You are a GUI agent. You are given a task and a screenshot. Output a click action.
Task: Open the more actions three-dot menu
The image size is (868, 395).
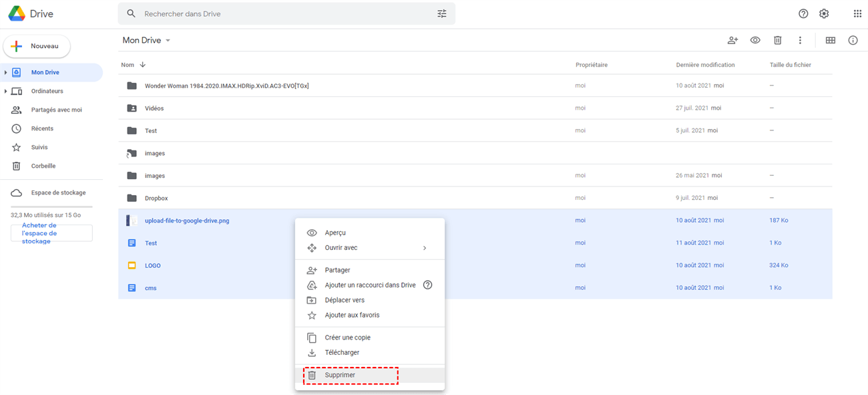click(x=800, y=40)
